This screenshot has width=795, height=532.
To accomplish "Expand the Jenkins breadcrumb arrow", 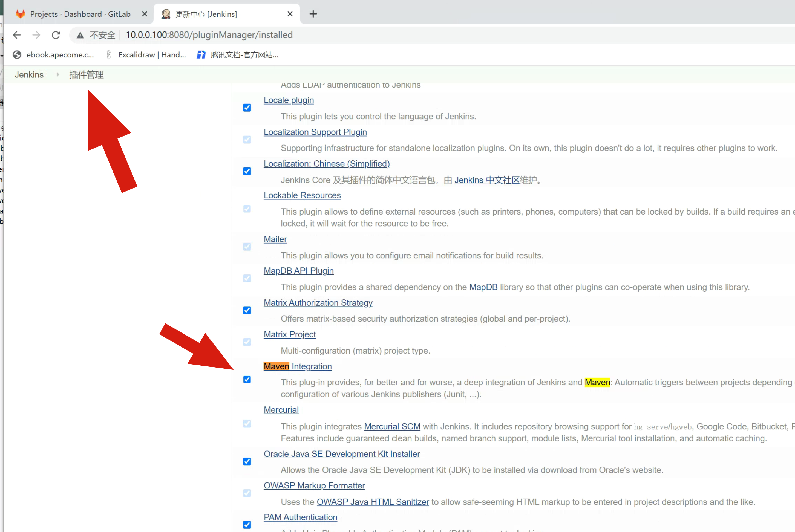I will point(58,75).
